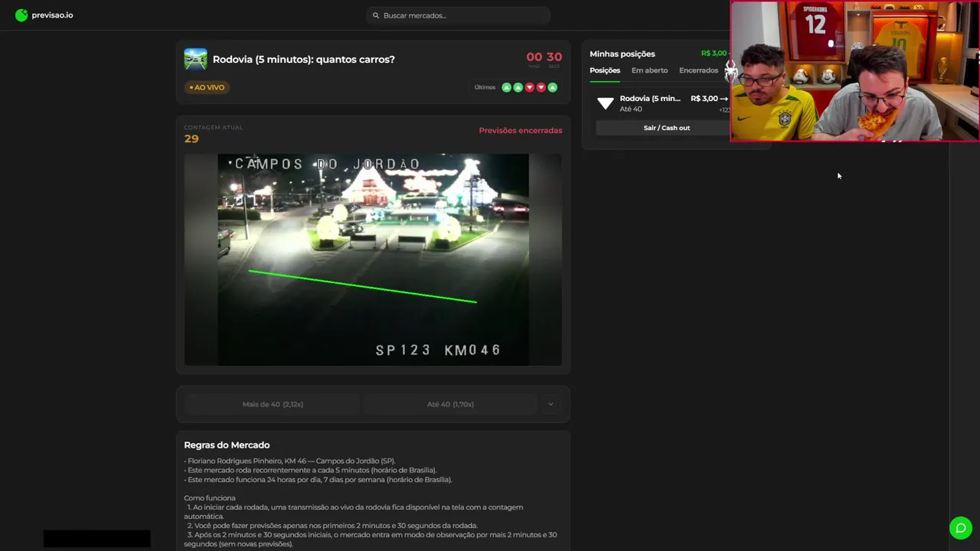Open the previsao.io home link text
Screen dimensions: 980x551
coord(52,15)
